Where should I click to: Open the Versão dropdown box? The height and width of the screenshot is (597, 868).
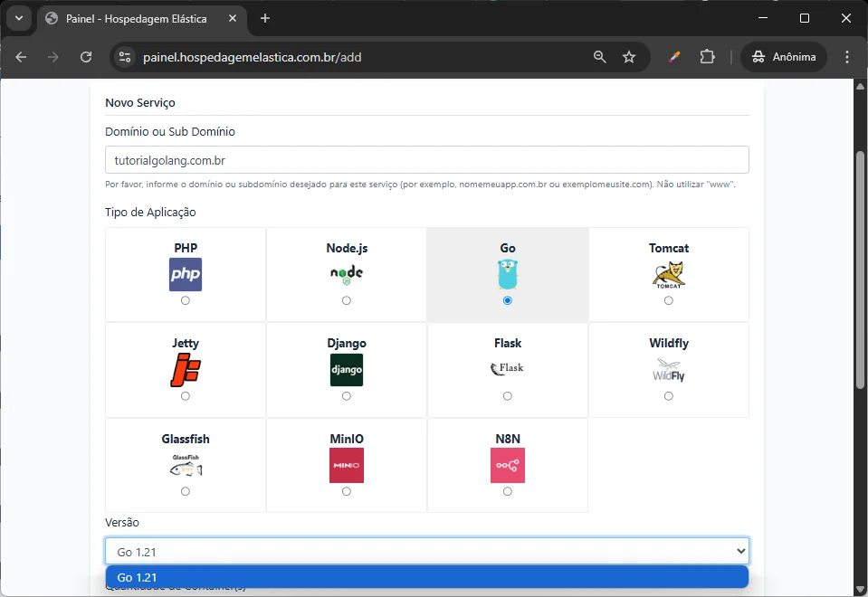[427, 551]
